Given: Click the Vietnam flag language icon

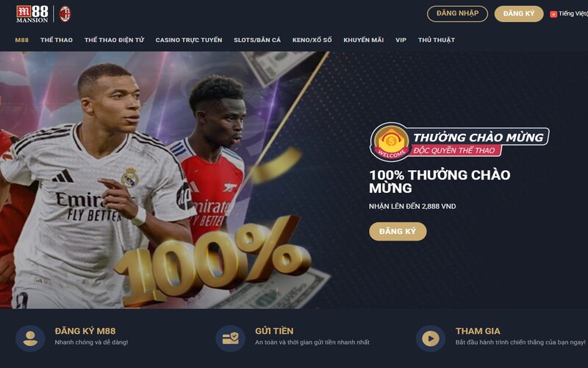Looking at the screenshot, I should [553, 14].
